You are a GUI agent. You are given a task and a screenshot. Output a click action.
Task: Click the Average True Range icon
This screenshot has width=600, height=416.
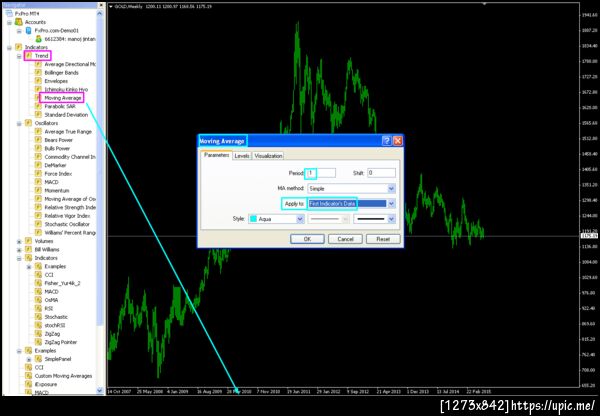tap(38, 131)
